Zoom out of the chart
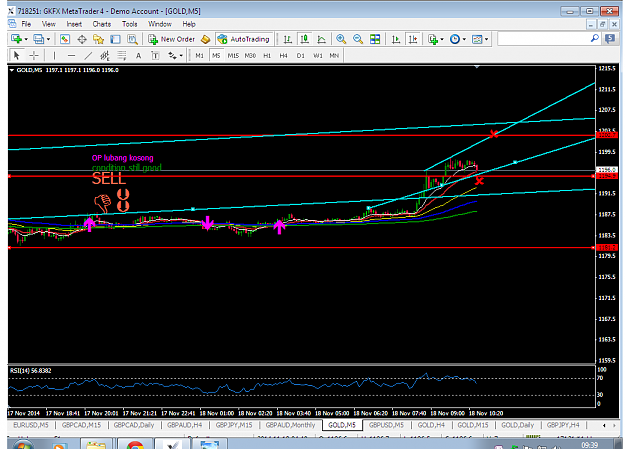The width and height of the screenshot is (625, 449). [358, 39]
